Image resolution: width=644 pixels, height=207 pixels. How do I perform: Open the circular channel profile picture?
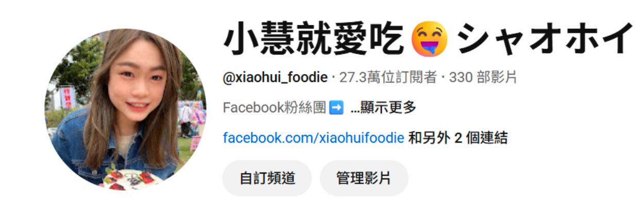point(125,109)
